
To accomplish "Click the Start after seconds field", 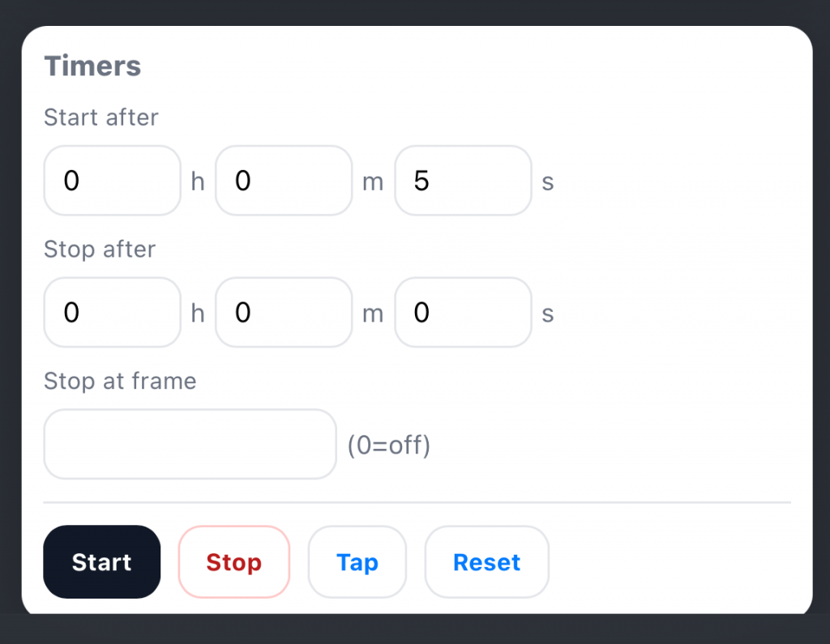I will click(463, 181).
